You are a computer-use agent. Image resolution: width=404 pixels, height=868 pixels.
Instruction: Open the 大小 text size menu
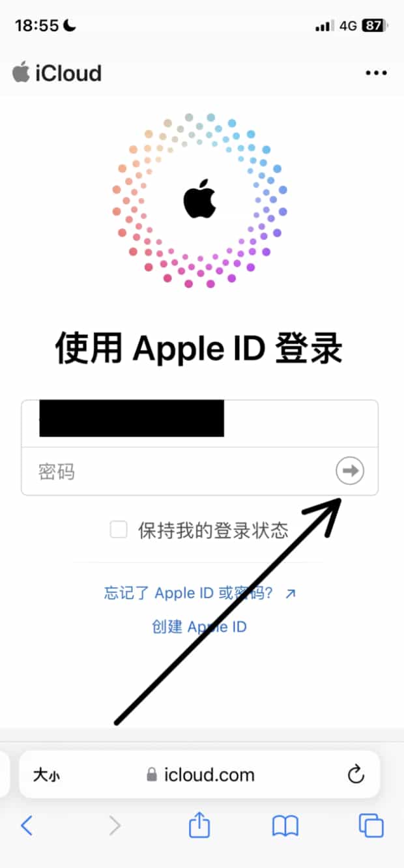(46, 775)
